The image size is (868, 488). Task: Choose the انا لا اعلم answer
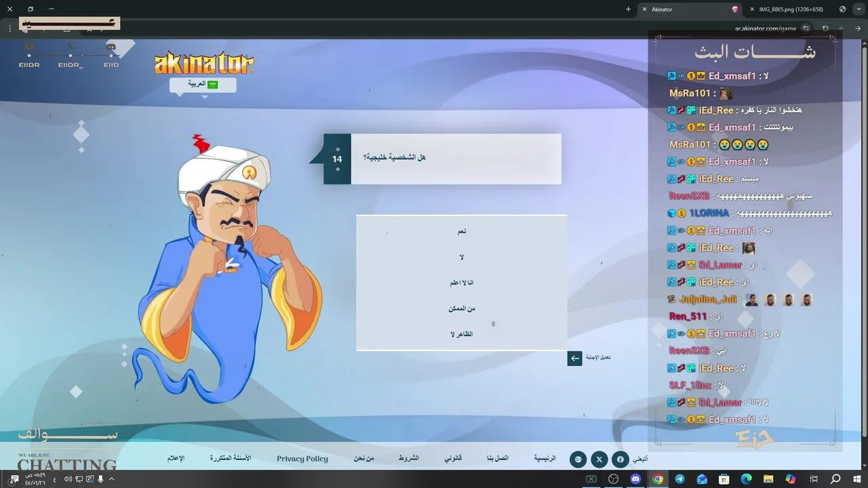462,283
